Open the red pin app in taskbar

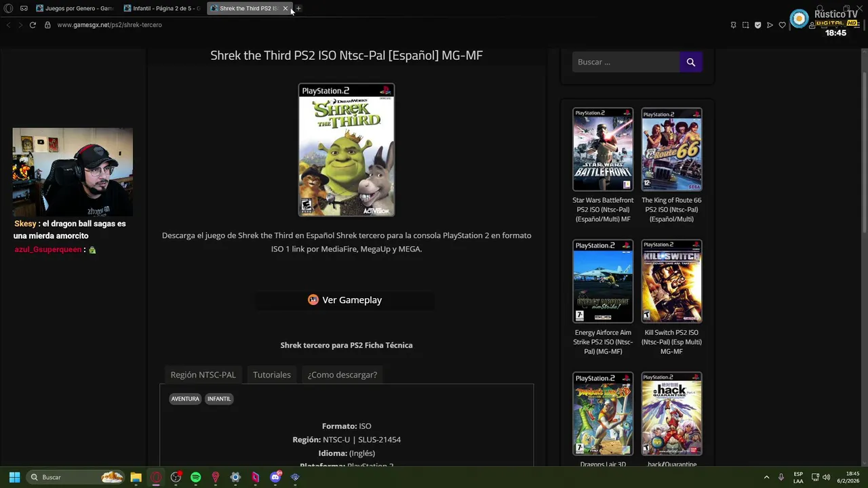pos(216,477)
